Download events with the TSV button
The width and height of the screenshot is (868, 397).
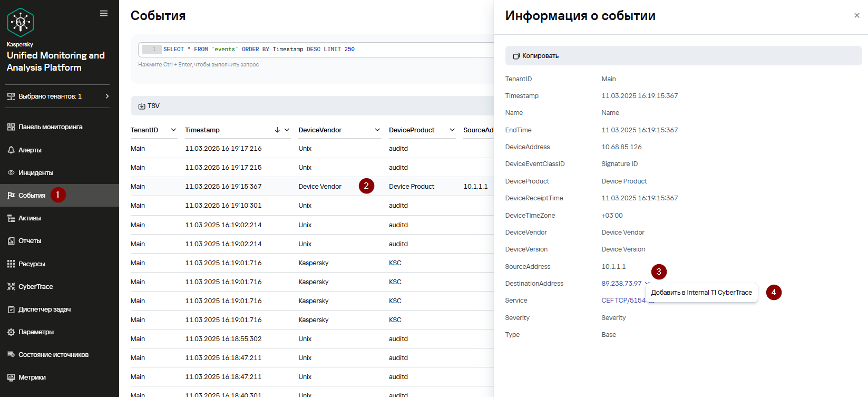tap(149, 106)
